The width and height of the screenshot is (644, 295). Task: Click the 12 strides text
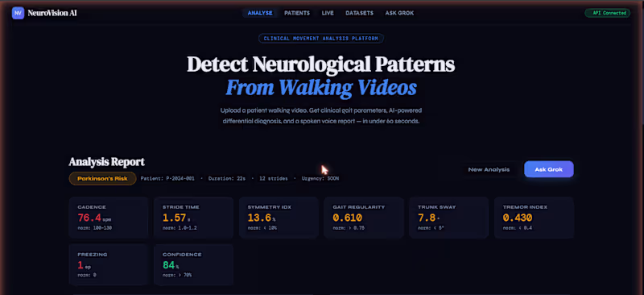pyautogui.click(x=273, y=179)
